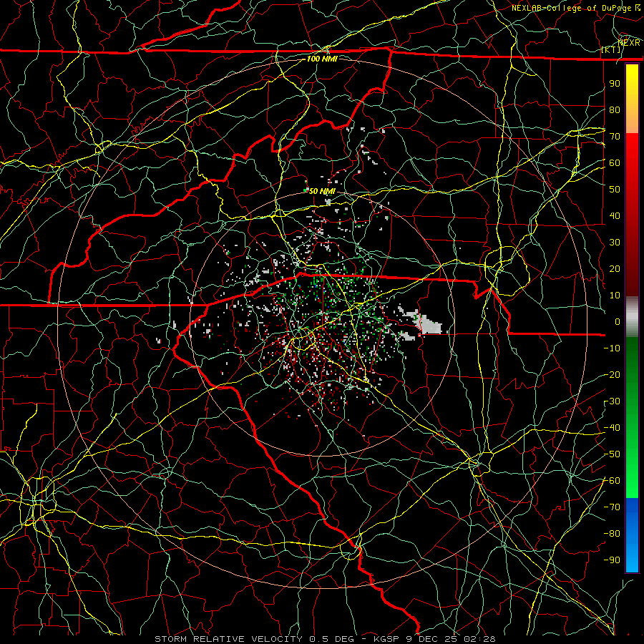This screenshot has width=644, height=644.
Task: Select the -40 value on velocity scale
Action: [612, 428]
